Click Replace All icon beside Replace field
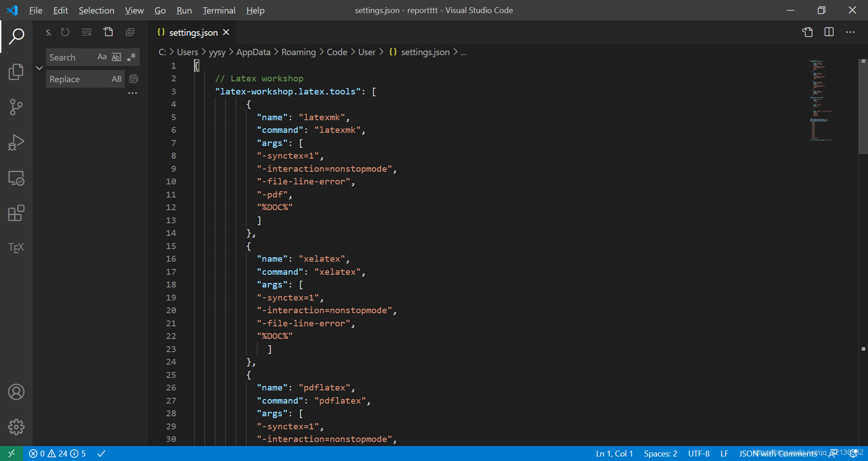 pos(133,79)
